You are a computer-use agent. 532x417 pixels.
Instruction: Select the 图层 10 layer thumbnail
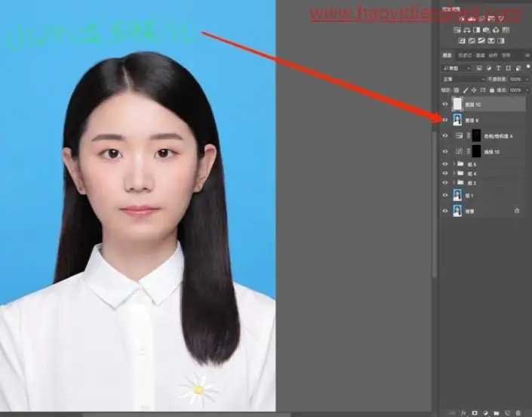[x=457, y=104]
